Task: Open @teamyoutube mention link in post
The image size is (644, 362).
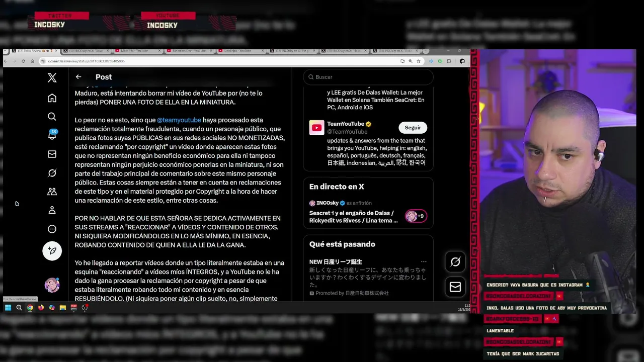Action: coord(179,120)
